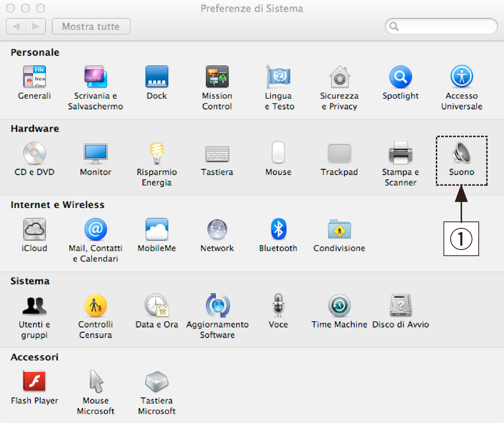
Task: Click the Mostra tutte button
Action: coord(91,26)
